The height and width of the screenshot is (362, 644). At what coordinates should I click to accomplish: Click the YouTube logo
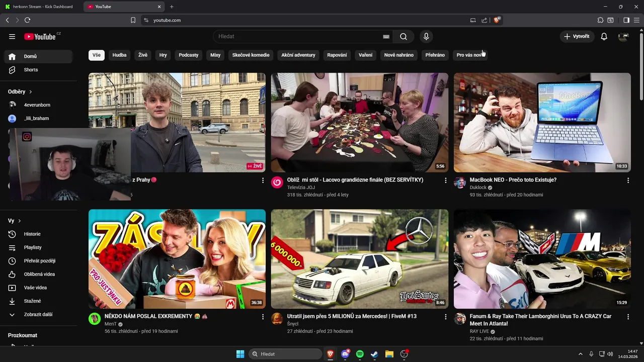[40, 36]
